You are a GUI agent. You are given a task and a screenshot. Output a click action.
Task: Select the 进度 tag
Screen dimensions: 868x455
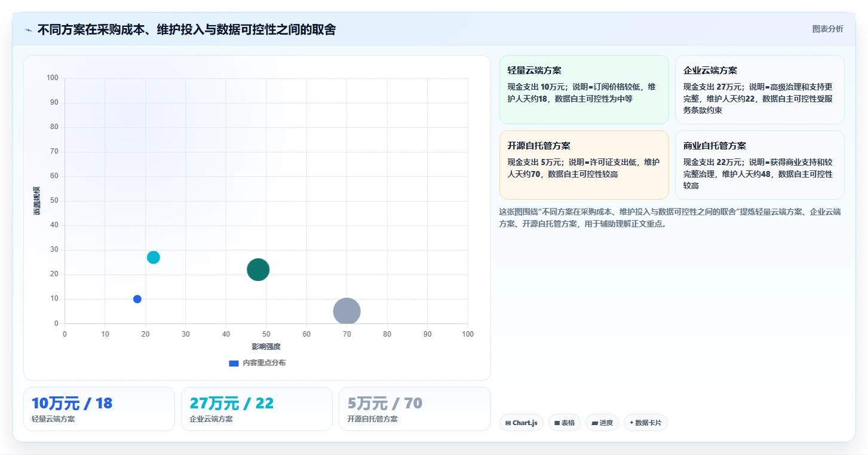(602, 423)
